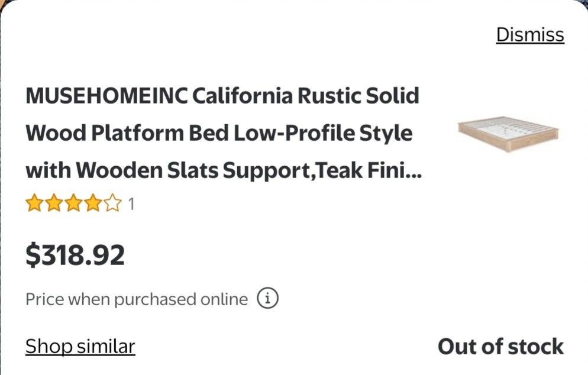Viewport: 588px width, 375px height.
Task: Click the 'Wood Platform Bed' title line
Action: (127, 133)
